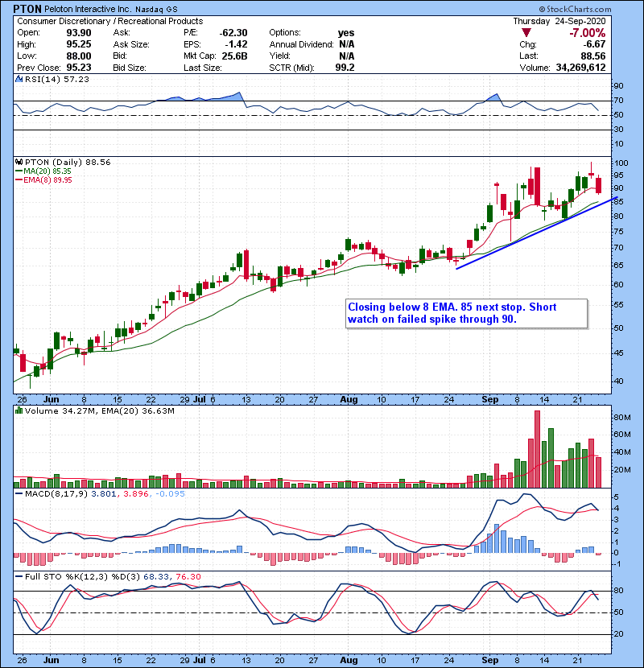Click the volume bars icon beside Volume label
This screenshot has height=668, width=644.
[x=19, y=410]
